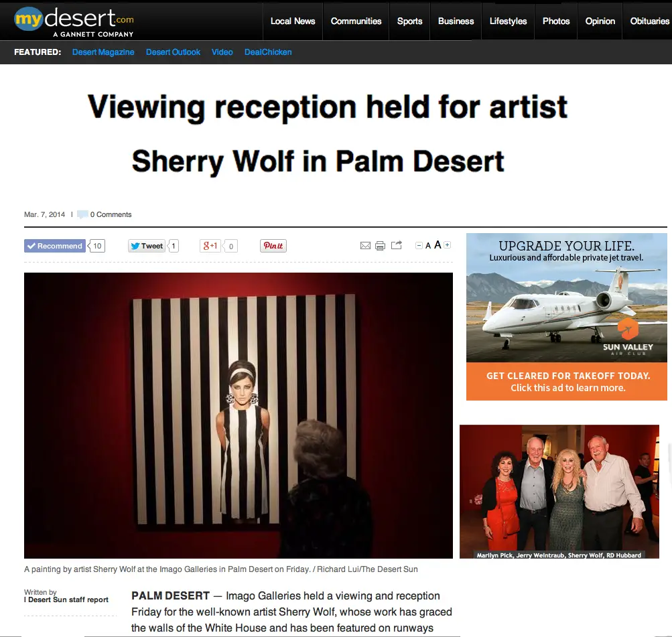The height and width of the screenshot is (637, 672).
Task: Click the Google +1 count of 0
Action: click(230, 246)
